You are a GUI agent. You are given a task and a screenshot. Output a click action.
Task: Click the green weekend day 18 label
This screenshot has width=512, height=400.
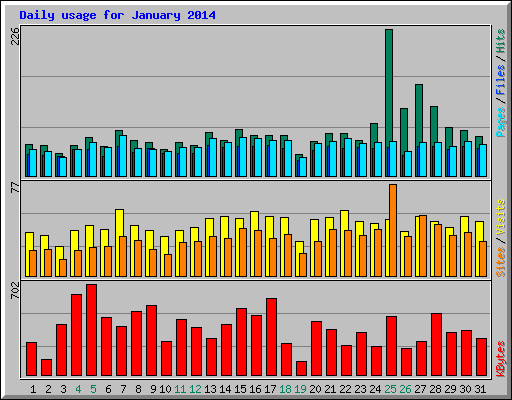285,389
